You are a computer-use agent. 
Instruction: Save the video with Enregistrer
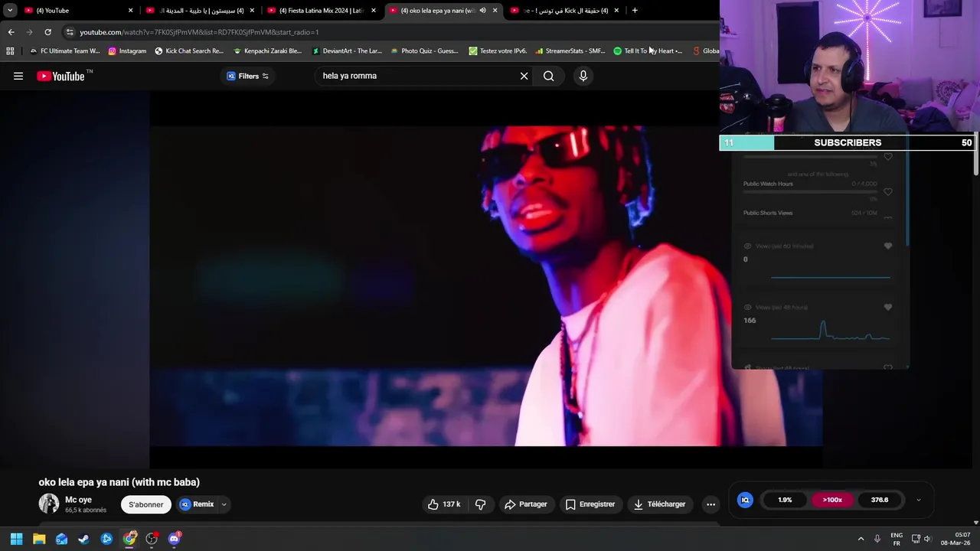point(590,504)
